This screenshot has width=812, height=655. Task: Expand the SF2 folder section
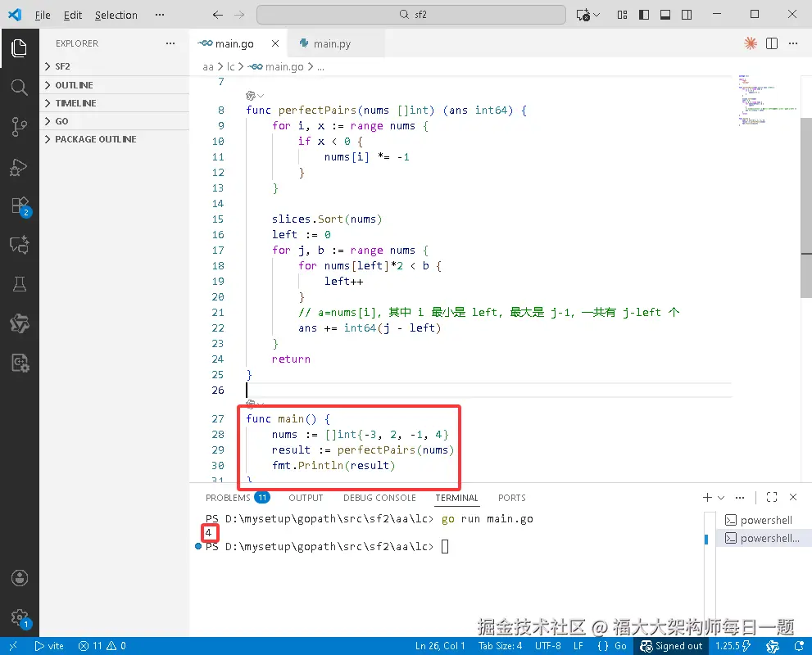pyautogui.click(x=115, y=66)
